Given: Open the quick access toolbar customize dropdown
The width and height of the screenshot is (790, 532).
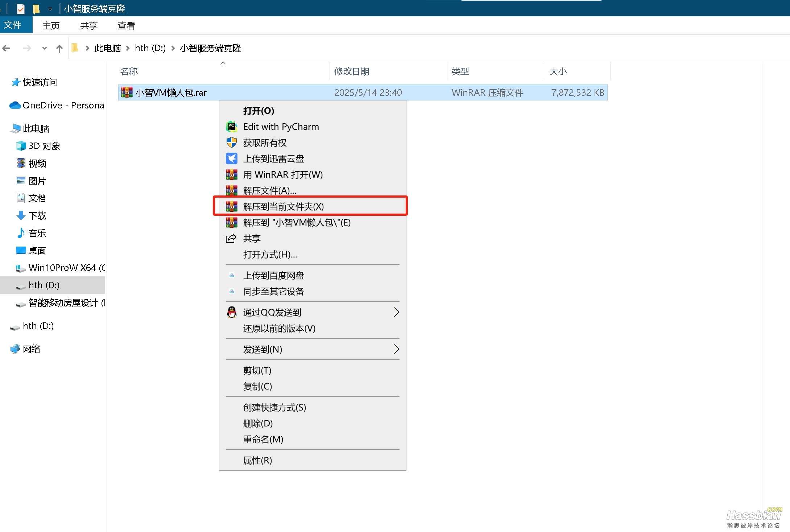Looking at the screenshot, I should (x=50, y=9).
